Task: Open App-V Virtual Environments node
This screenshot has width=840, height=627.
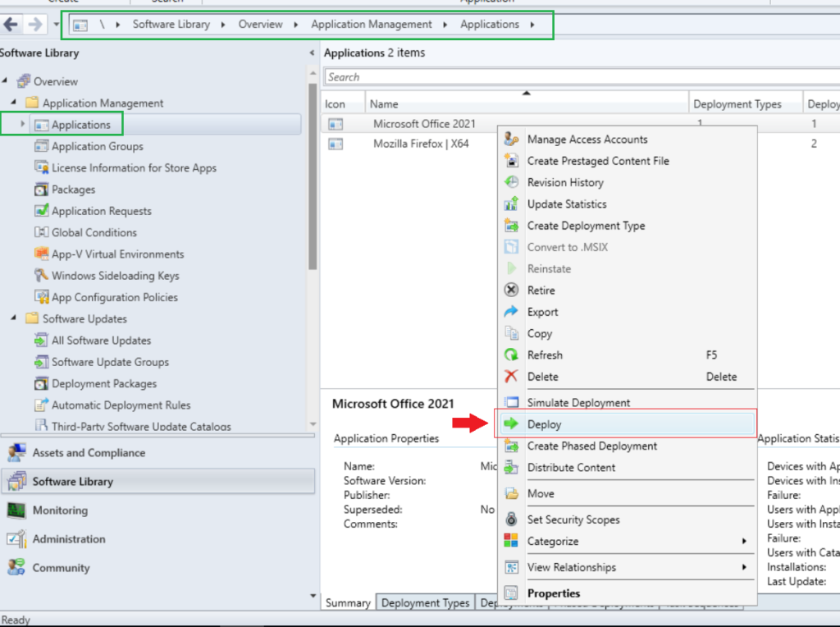Action: tap(117, 254)
